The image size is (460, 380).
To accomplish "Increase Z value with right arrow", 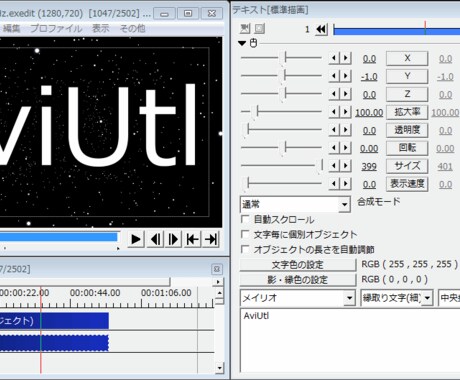I will (x=346, y=94).
